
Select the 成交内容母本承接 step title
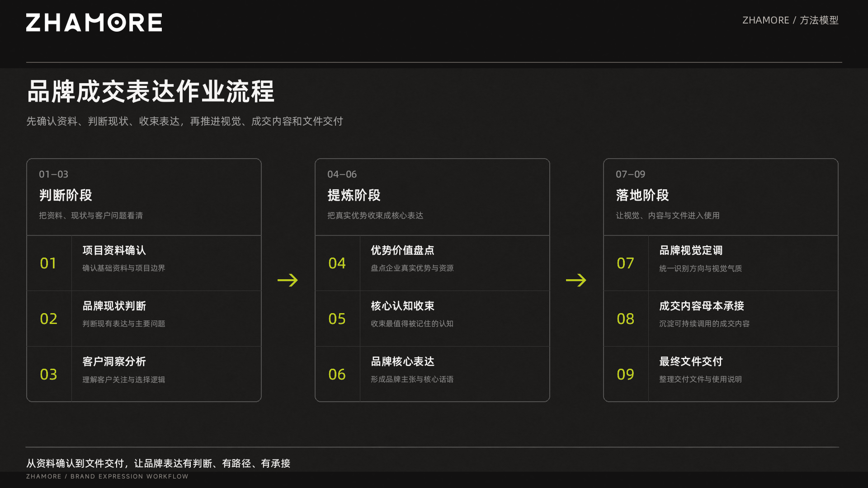(x=702, y=306)
